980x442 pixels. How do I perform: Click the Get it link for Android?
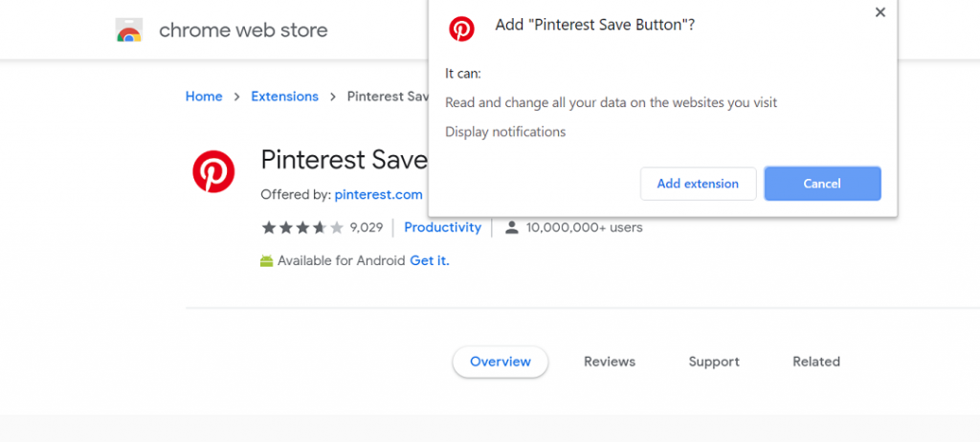[429, 260]
